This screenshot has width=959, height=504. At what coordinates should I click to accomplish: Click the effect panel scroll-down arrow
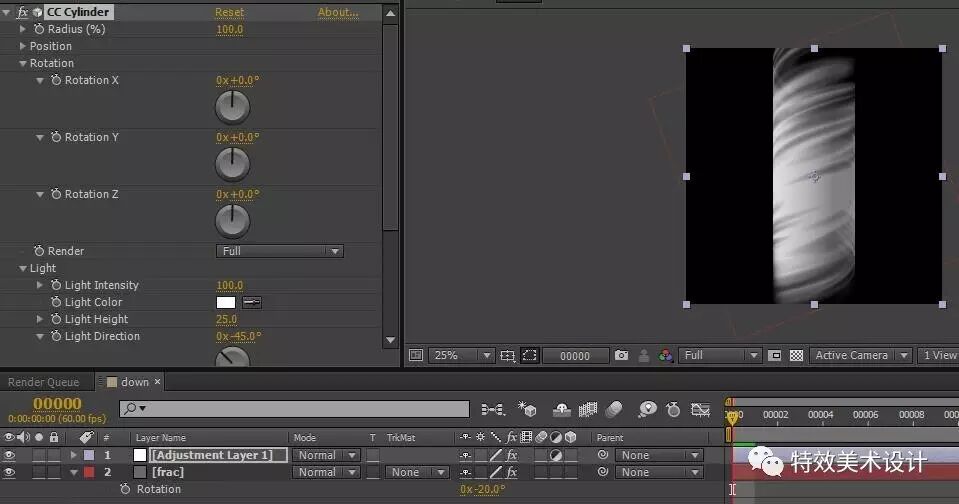click(390, 340)
